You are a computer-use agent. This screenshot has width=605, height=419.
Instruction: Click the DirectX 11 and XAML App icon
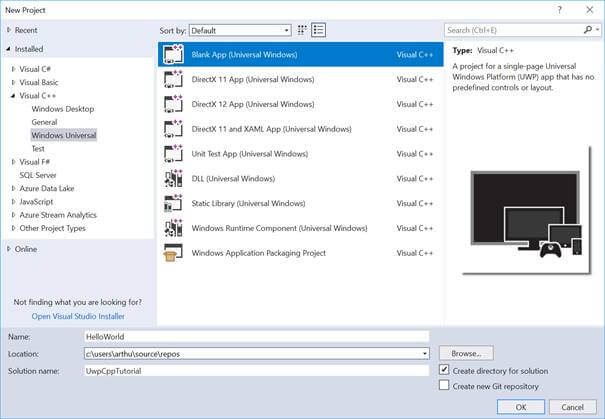pos(173,129)
